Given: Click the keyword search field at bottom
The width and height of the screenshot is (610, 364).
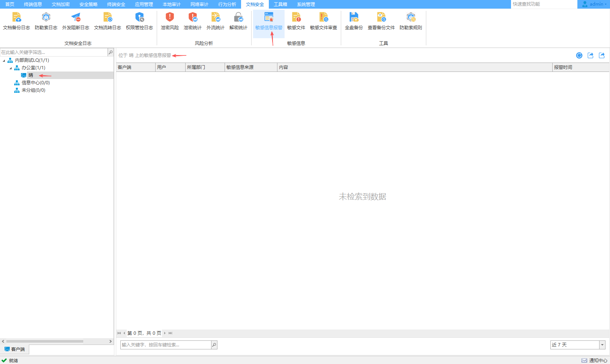Looking at the screenshot, I should tap(165, 345).
